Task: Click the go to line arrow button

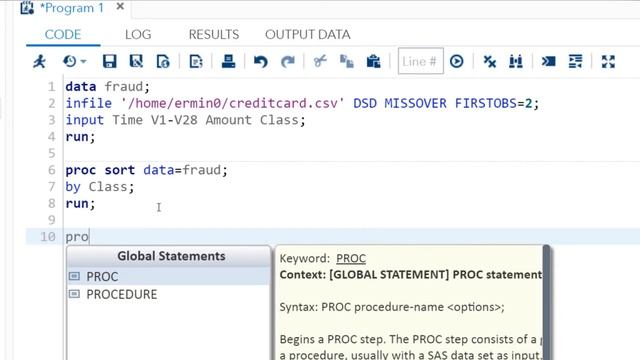Action: pos(456,62)
